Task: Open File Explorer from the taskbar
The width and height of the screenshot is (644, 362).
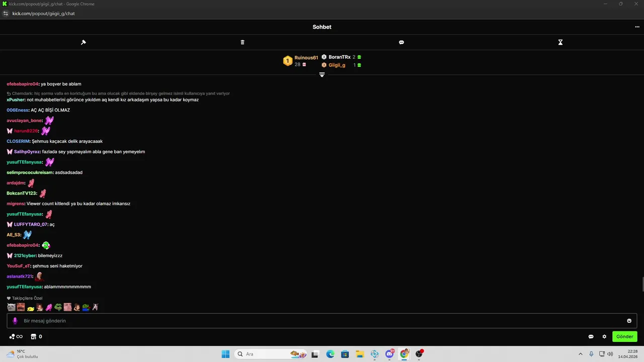Action: point(360,354)
